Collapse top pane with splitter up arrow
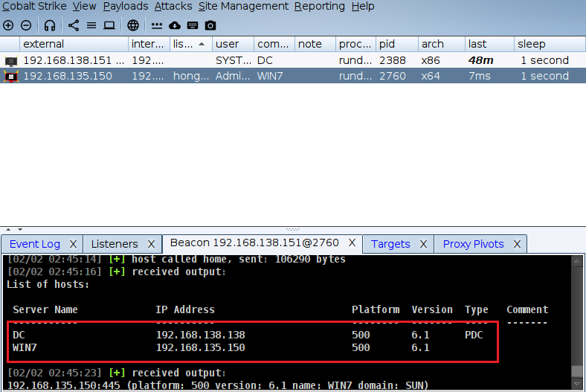The height and width of the screenshot is (392, 586). pyautogui.click(x=8, y=229)
